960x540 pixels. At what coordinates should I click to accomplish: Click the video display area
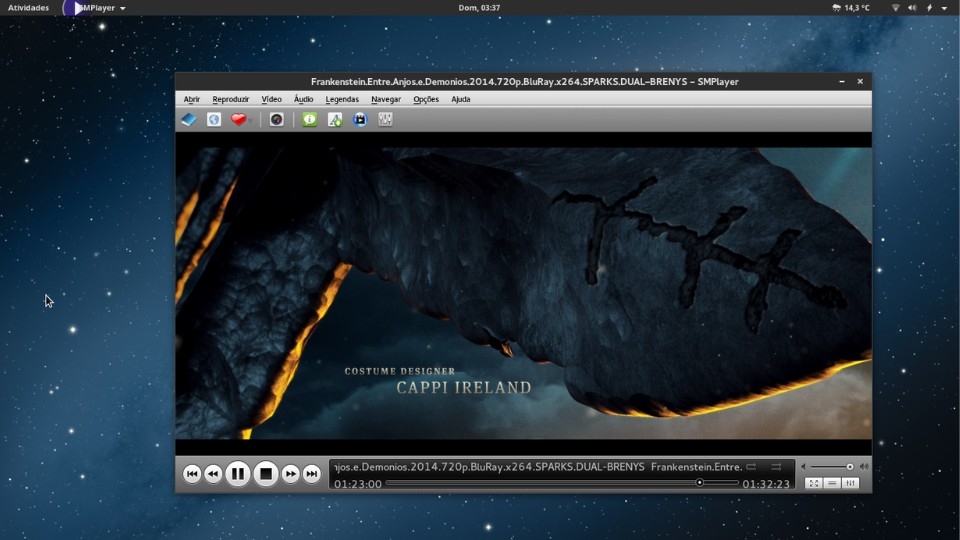[x=523, y=293]
